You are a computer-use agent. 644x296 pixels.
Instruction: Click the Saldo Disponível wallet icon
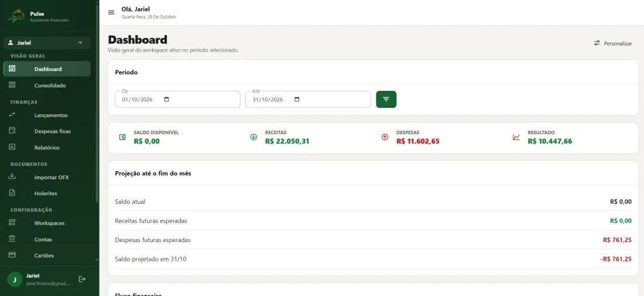tap(122, 137)
